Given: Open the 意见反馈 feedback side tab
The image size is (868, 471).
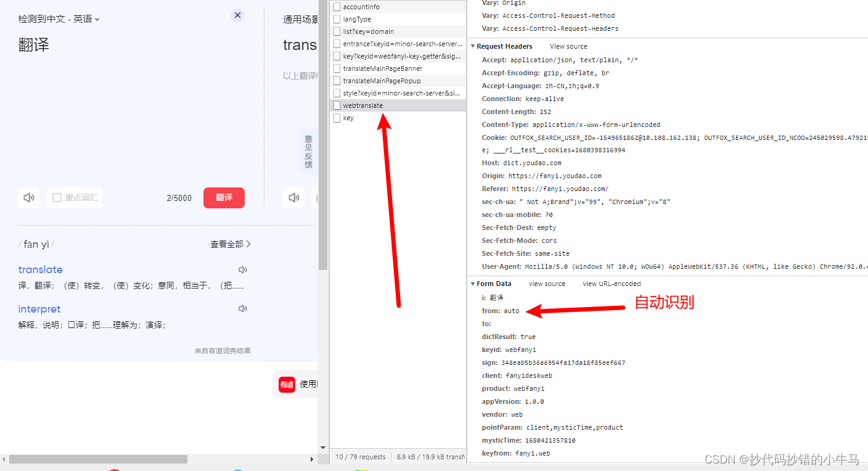Looking at the screenshot, I should click(x=308, y=152).
